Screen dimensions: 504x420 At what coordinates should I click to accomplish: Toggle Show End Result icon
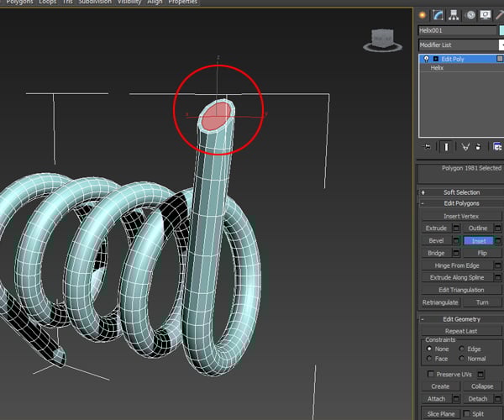tap(446, 146)
